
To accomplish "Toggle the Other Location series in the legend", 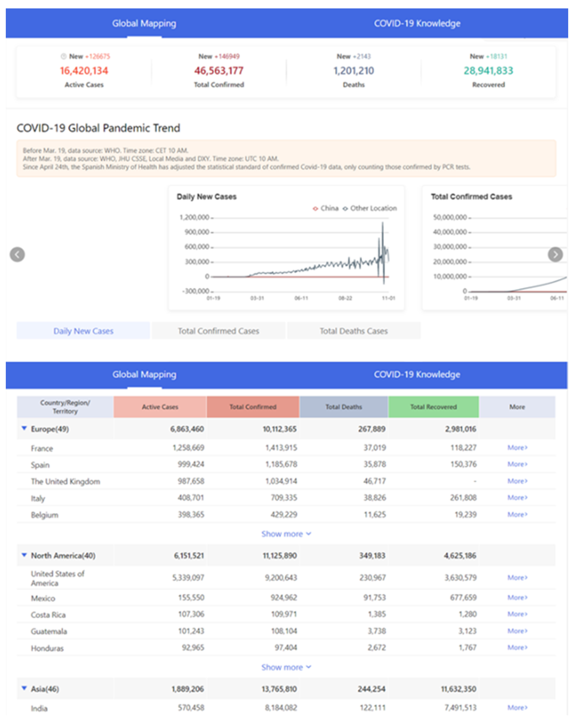I will point(370,208).
